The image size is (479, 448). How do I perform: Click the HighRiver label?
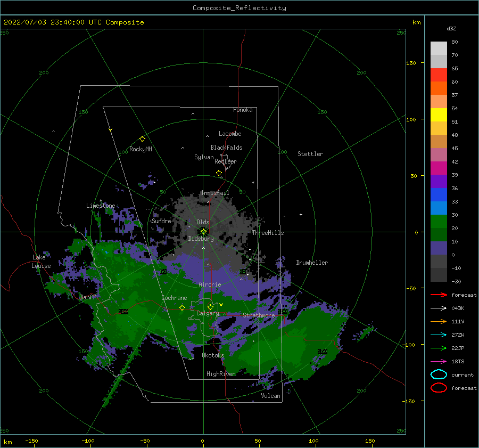(221, 374)
